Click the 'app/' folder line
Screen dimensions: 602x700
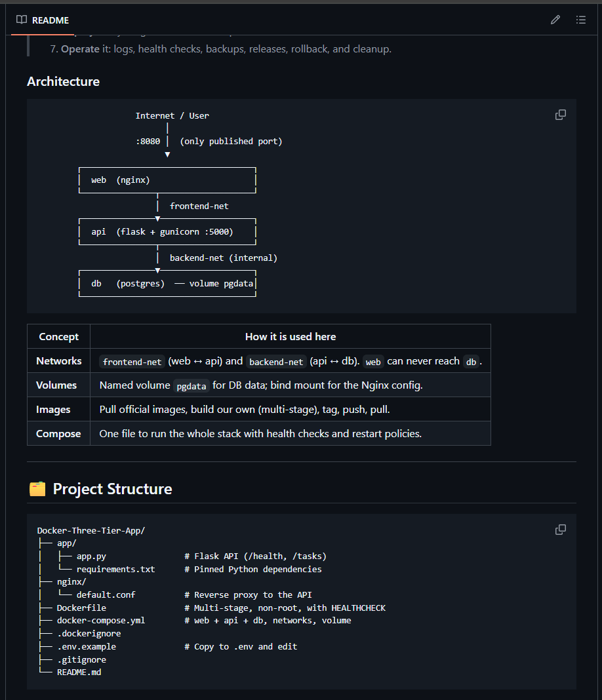(x=66, y=543)
